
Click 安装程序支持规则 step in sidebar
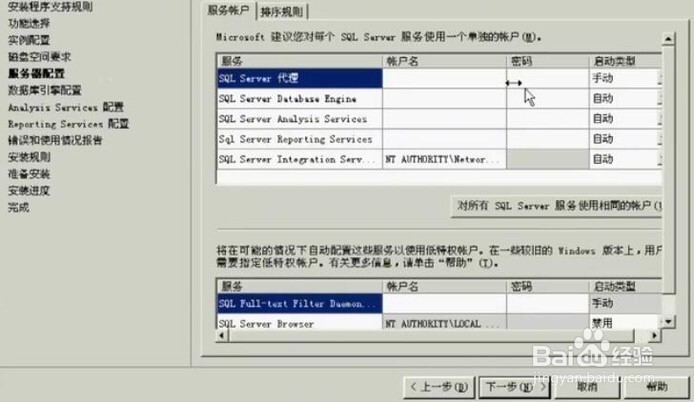(50, 7)
